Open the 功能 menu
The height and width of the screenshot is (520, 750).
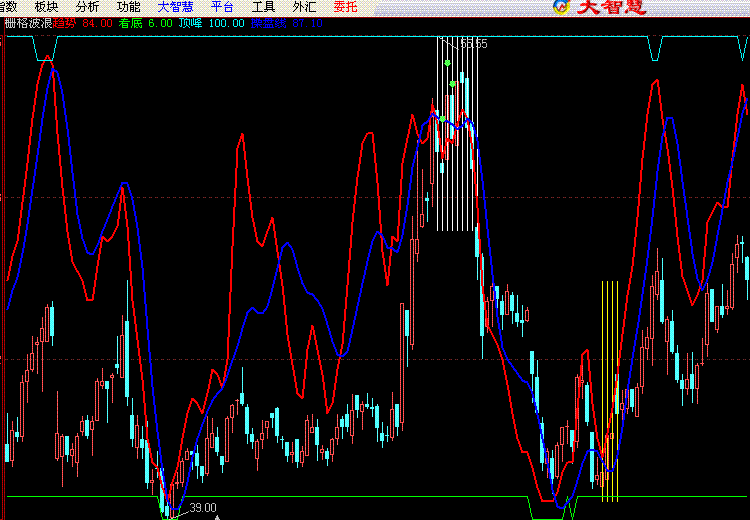pyautogui.click(x=129, y=7)
